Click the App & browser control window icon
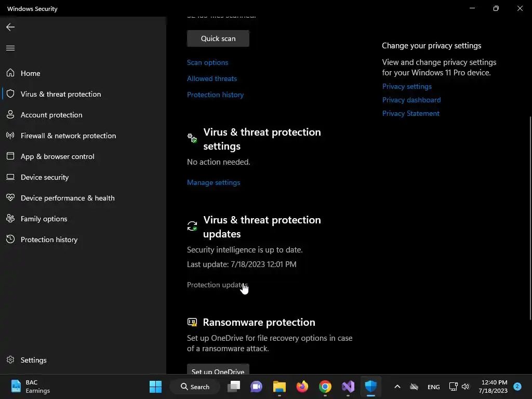The height and width of the screenshot is (399, 532). coord(10,156)
